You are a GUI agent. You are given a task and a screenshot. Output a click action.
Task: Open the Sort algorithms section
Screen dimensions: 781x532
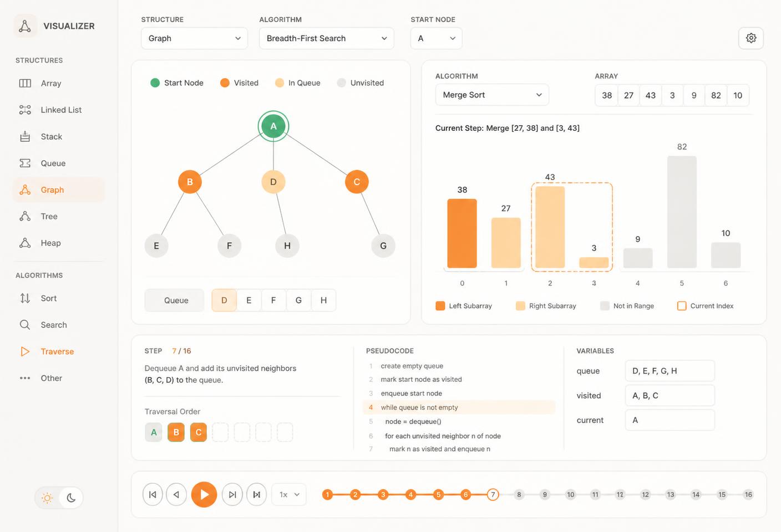pyautogui.click(x=58, y=298)
